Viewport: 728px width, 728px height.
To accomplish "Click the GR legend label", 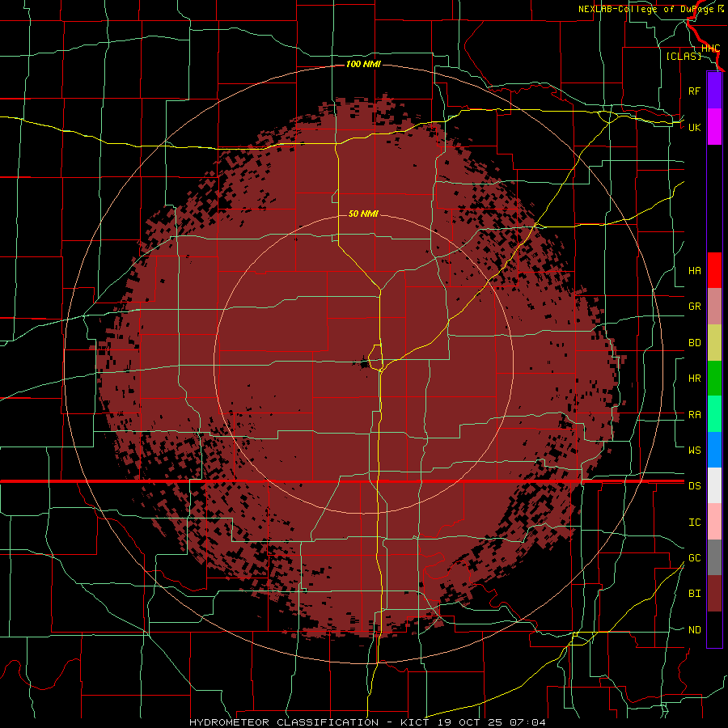I will 694,307.
